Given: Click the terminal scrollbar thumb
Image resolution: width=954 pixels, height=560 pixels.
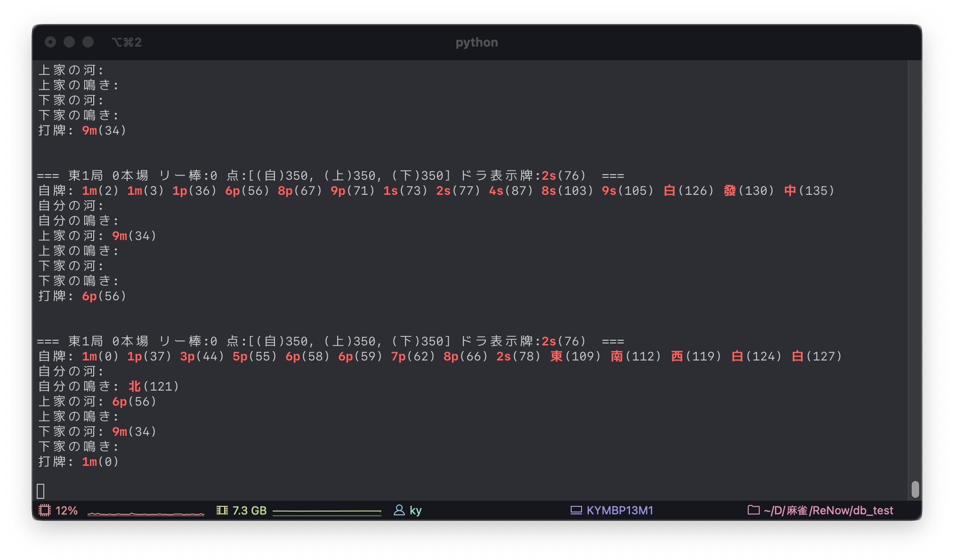Looking at the screenshot, I should (x=915, y=489).
